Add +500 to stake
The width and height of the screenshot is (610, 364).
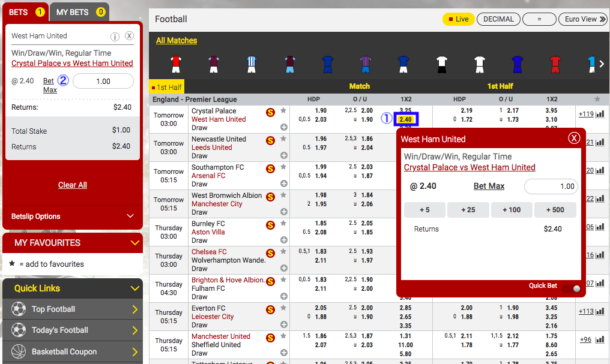point(555,210)
